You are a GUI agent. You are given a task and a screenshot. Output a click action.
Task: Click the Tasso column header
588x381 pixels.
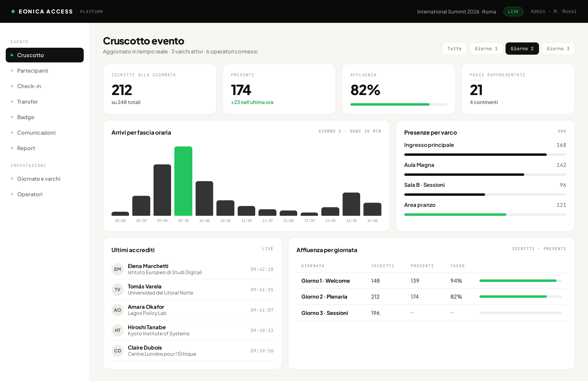pyautogui.click(x=457, y=266)
